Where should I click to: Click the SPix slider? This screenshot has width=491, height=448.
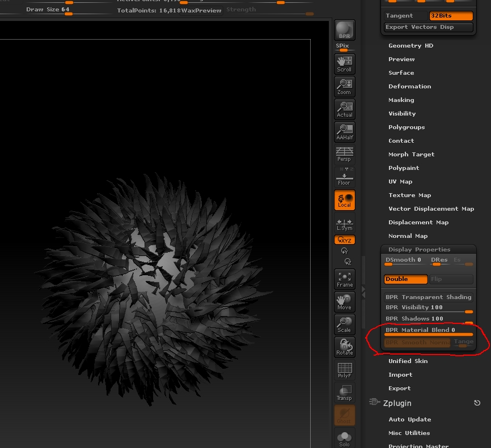coord(345,47)
